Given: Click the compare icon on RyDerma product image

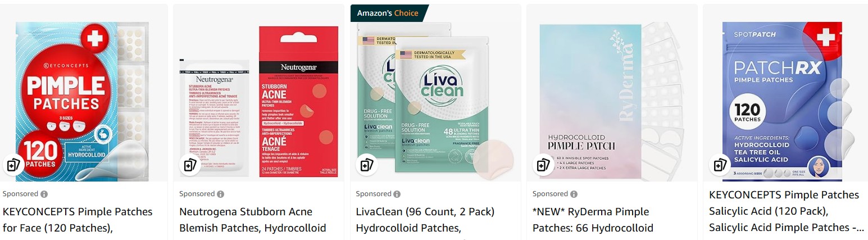Looking at the screenshot, I should click(543, 165).
